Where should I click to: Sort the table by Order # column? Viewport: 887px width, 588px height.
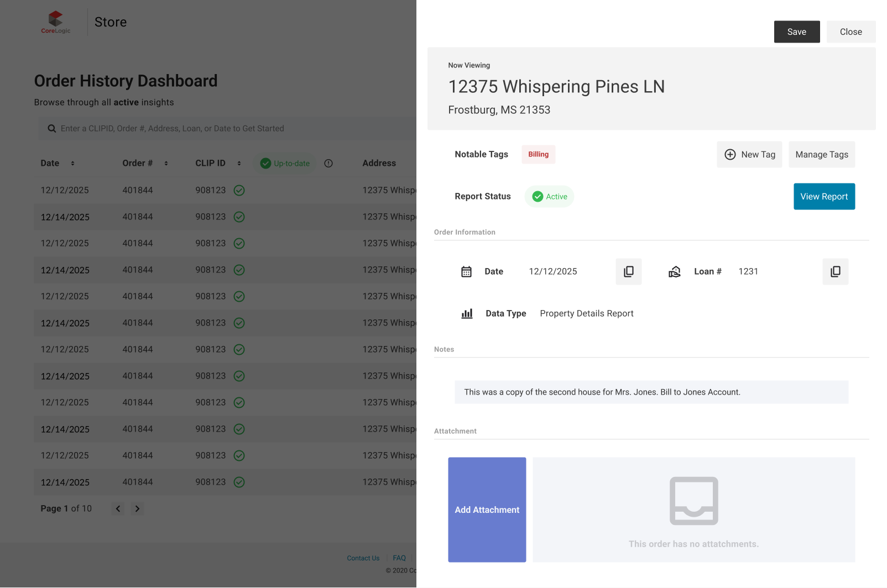(x=166, y=163)
